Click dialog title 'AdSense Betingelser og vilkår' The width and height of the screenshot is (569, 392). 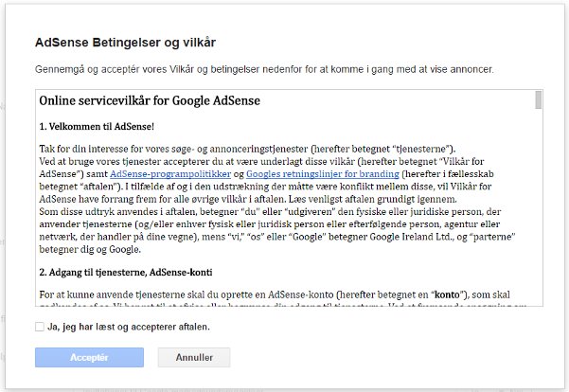coord(125,43)
